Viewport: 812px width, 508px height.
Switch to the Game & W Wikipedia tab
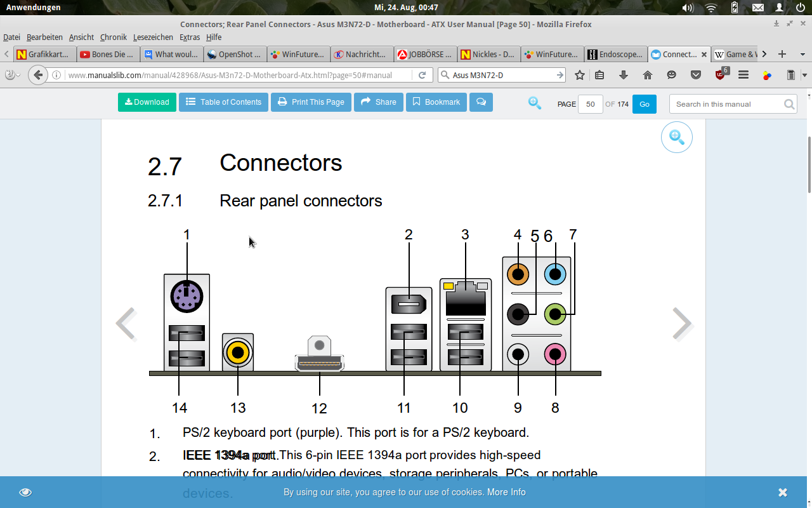click(735, 54)
